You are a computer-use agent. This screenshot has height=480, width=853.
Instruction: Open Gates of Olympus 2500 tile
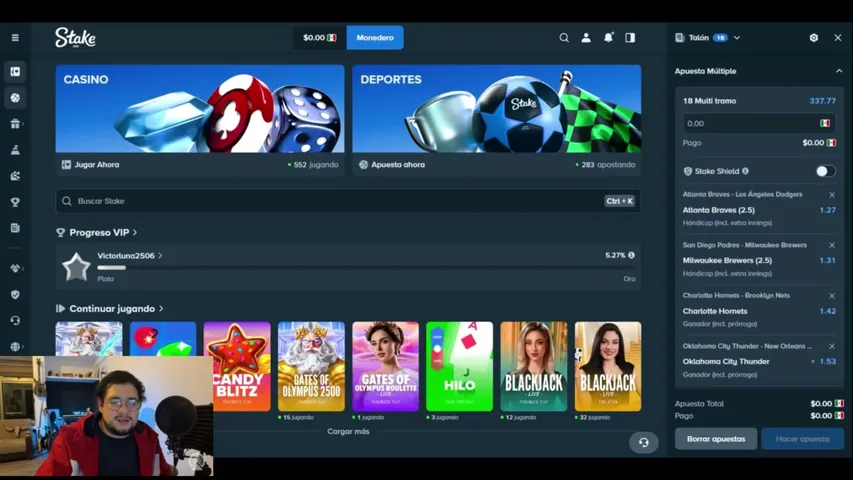(311, 366)
